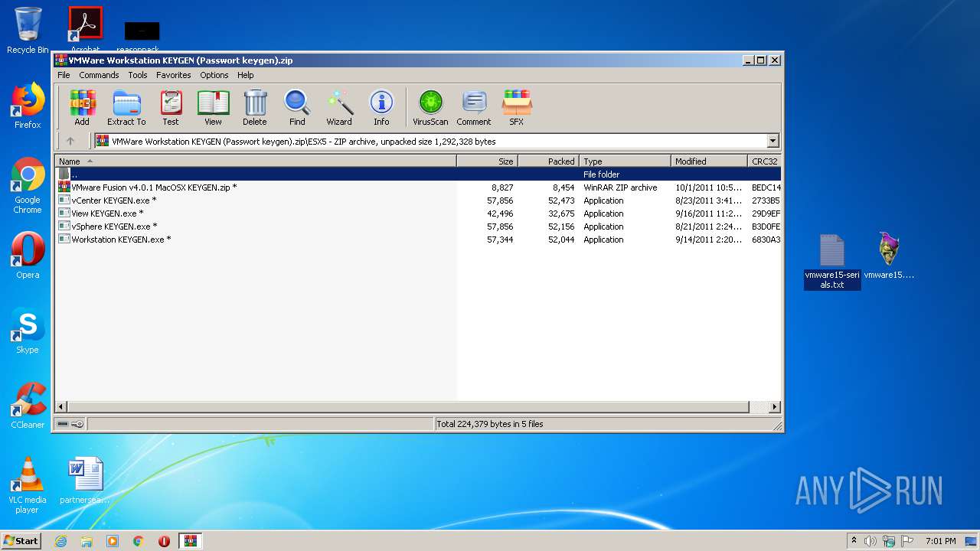Viewport: 980px width, 551px height.
Task: Select vSphere KEYGEN.exe file
Action: [418, 227]
